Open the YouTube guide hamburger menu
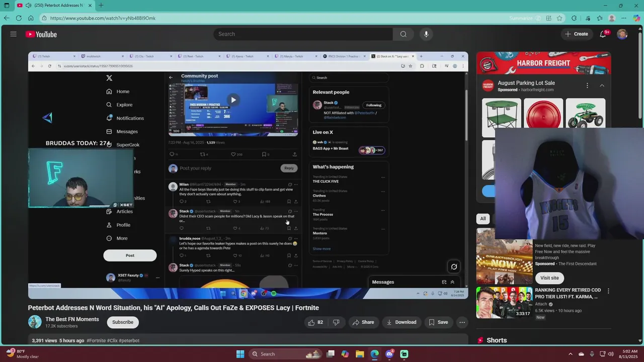The image size is (644, 362). (14, 34)
